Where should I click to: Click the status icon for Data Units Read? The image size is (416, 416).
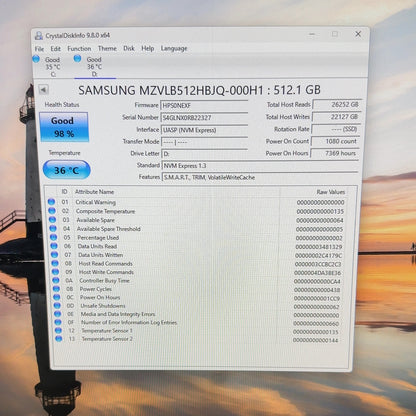[54, 246]
